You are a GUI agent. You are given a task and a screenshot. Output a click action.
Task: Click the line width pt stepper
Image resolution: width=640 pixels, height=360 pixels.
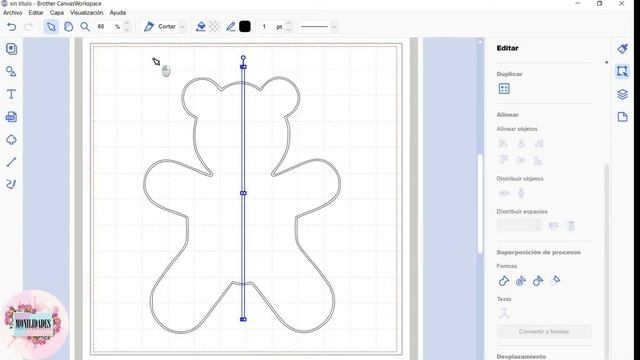tap(289, 27)
